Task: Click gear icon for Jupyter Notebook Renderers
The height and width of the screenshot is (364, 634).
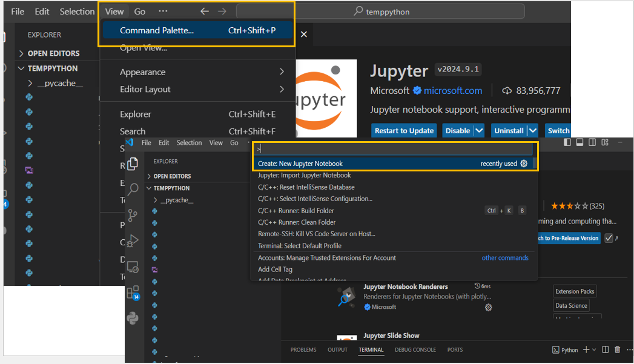Action: pyautogui.click(x=489, y=308)
